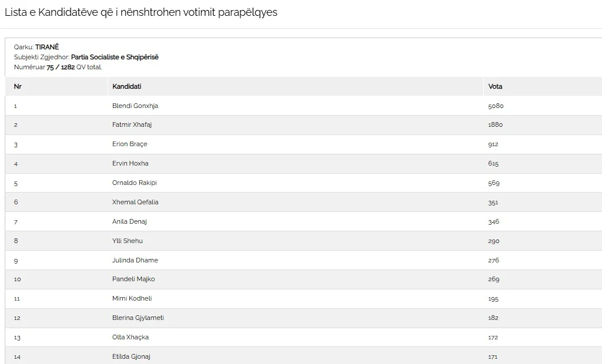Screen dimensions: 602x364
Task: Select Ornaldo Rakipi entry
Action: 135,183
